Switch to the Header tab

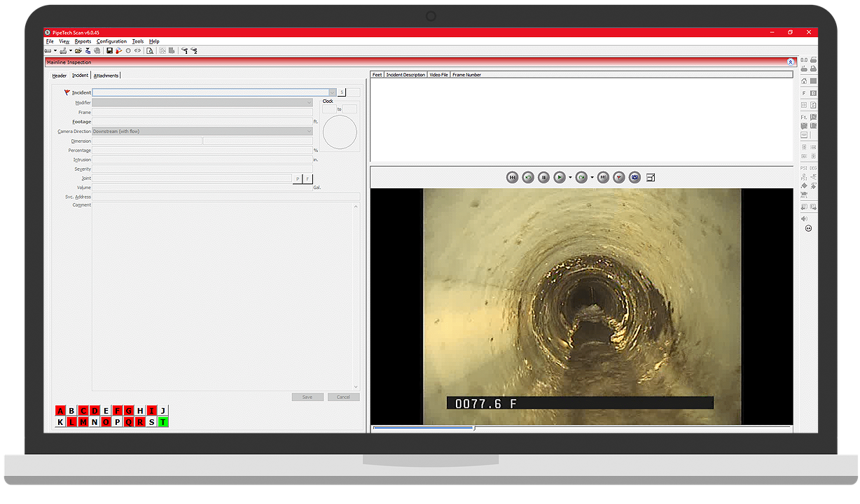(60, 76)
